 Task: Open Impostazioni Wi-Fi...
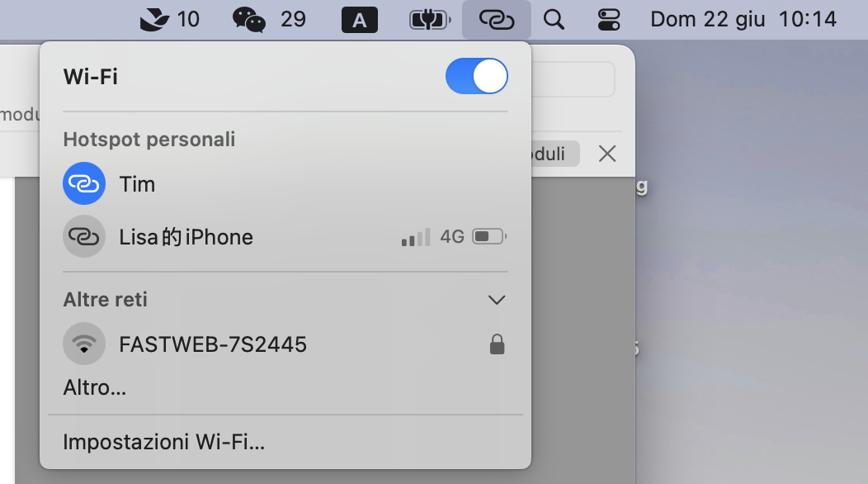click(x=164, y=442)
